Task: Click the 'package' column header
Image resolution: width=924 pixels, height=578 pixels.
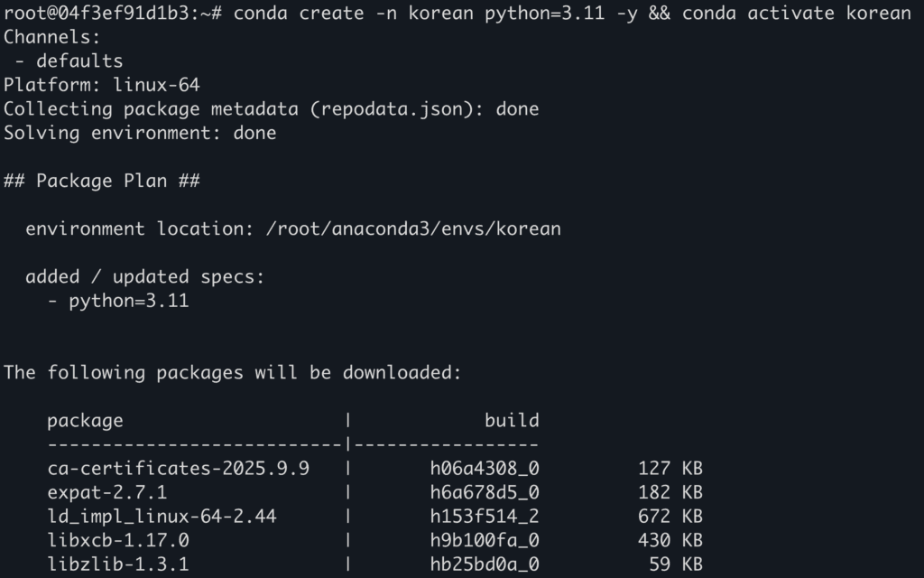Action: pyautogui.click(x=85, y=420)
